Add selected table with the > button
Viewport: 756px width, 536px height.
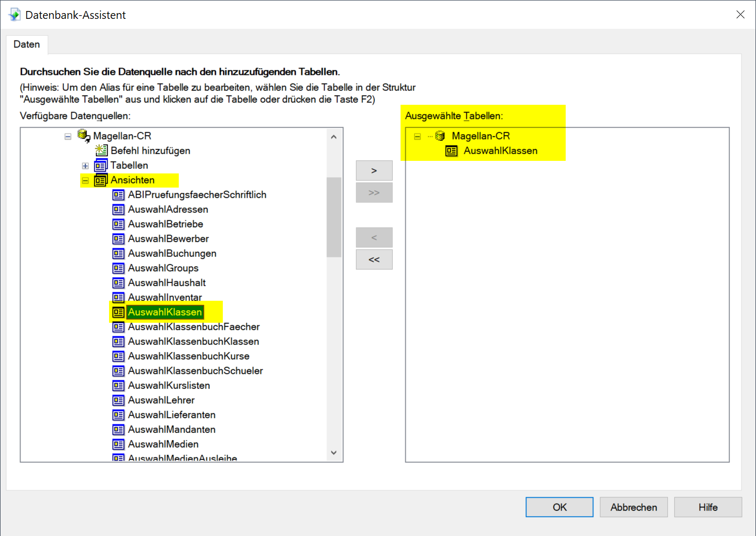(x=374, y=171)
